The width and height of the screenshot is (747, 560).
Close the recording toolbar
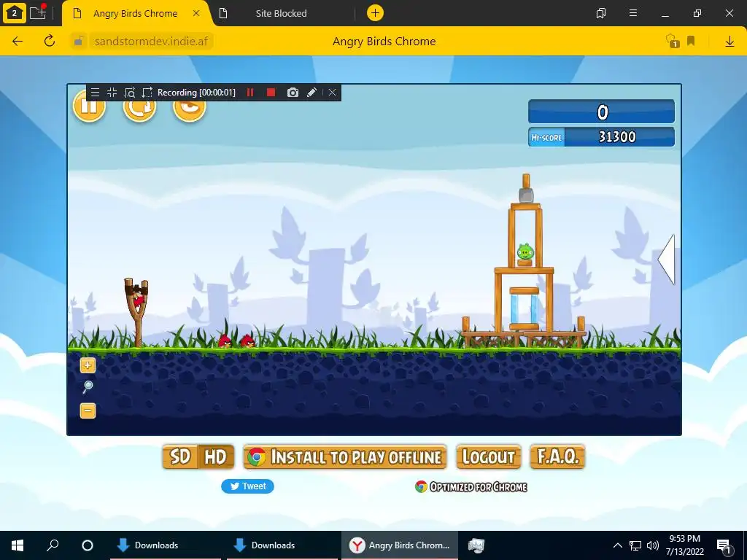pyautogui.click(x=332, y=93)
